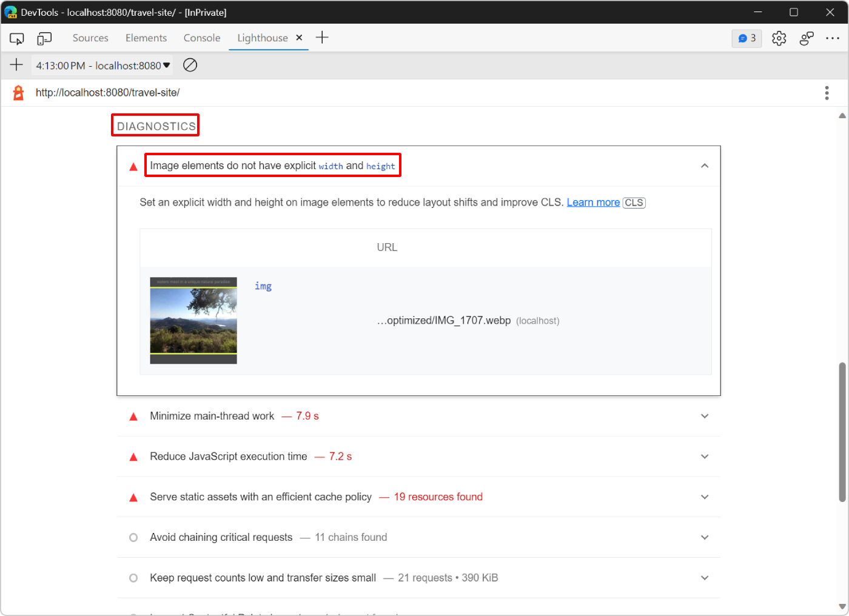Click the warning triangle on Minimize main-thread work

click(x=133, y=416)
